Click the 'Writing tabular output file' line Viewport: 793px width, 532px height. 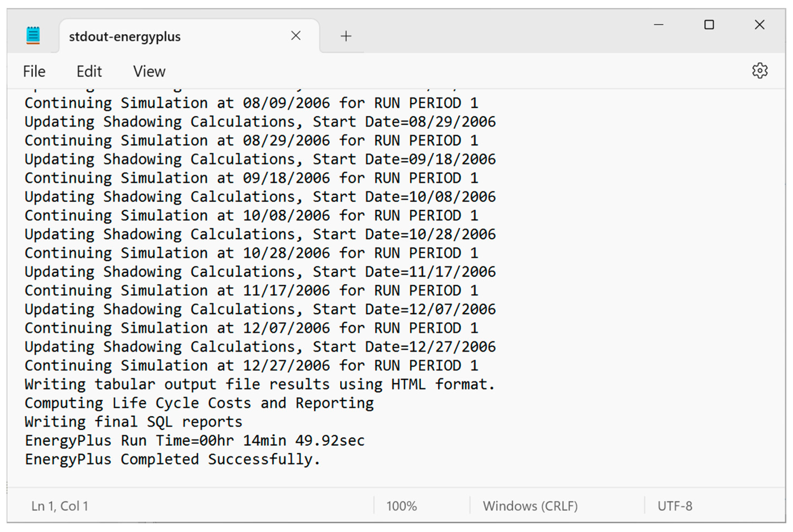pyautogui.click(x=260, y=384)
